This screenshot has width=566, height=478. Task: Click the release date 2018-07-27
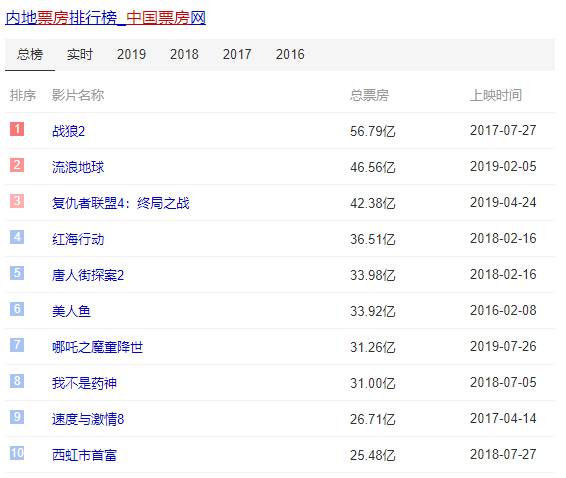tap(503, 454)
